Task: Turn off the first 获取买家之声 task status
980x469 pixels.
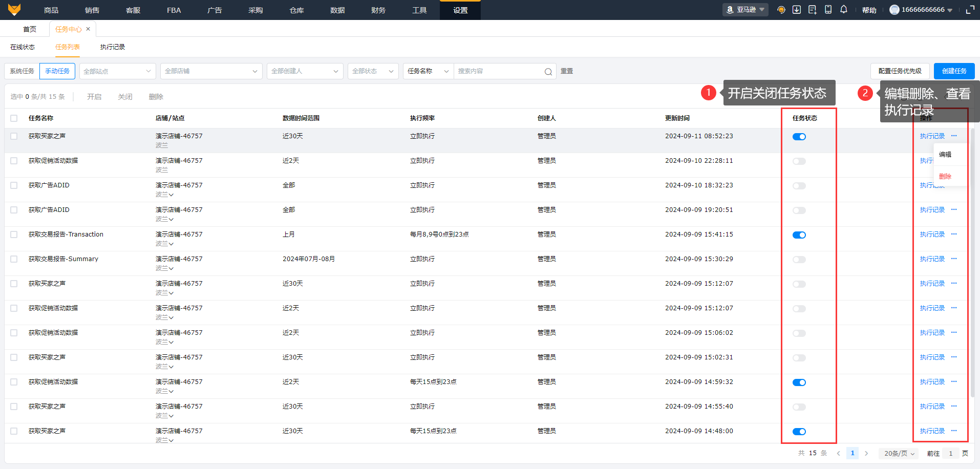Action: coord(799,137)
